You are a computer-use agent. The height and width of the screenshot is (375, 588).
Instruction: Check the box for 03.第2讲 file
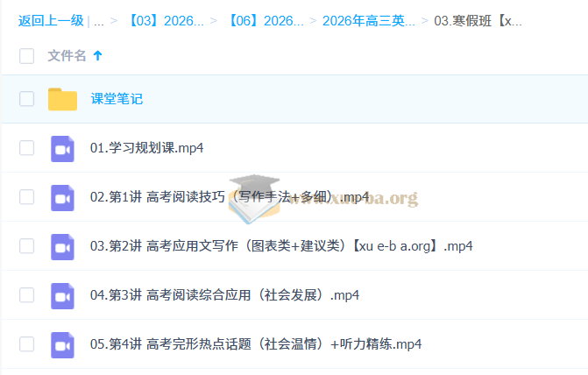26,246
